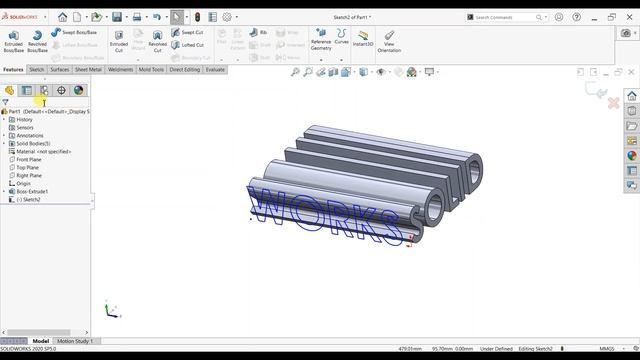Switch to the Direct Editing tab
Screen dimensions: 640x360
(x=184, y=69)
